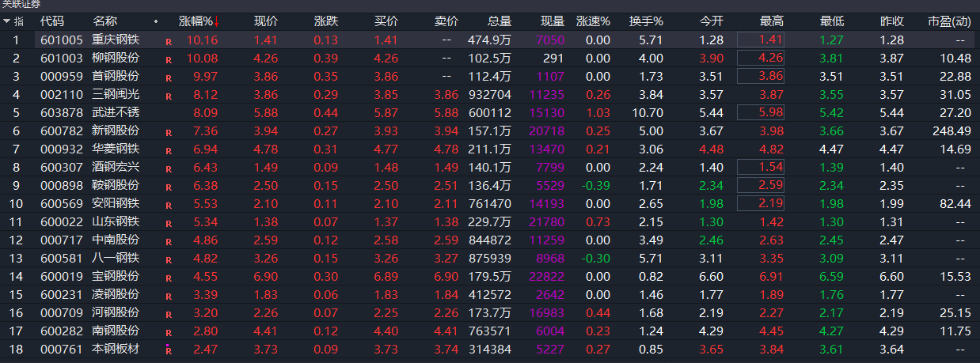The height and width of the screenshot is (363, 980).
Task: Click the 现价 column header
Action: pyautogui.click(x=265, y=21)
